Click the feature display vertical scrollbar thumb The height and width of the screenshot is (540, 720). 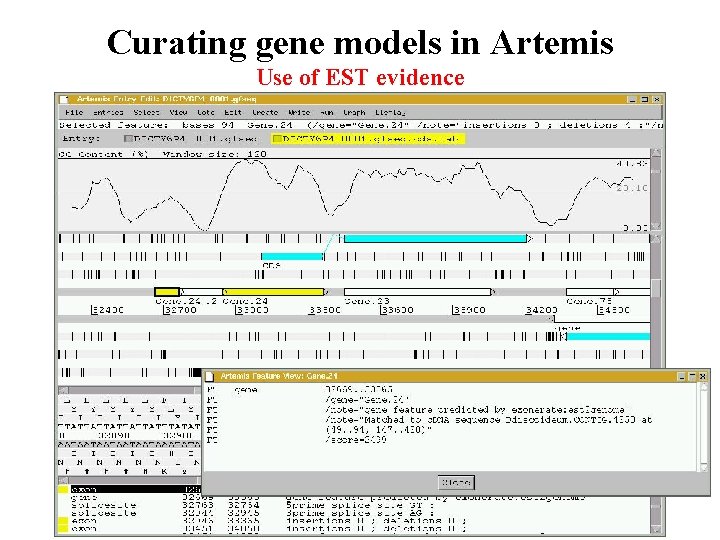coord(656,289)
